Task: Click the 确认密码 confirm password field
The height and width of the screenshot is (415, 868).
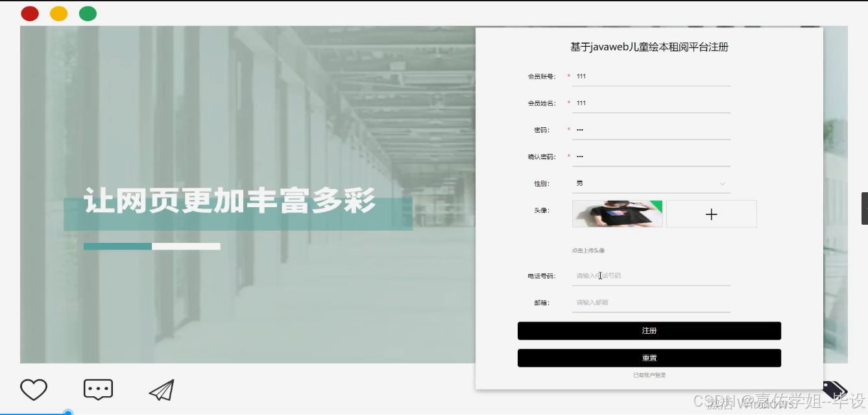Action: pyautogui.click(x=650, y=156)
